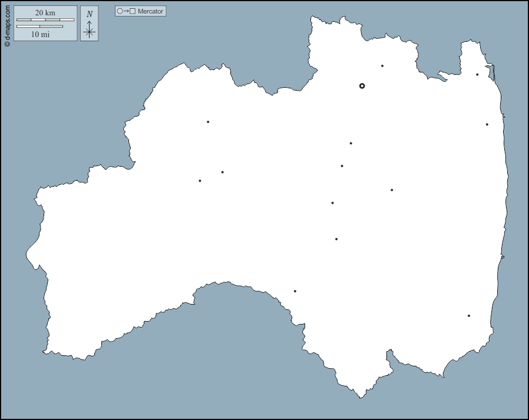The image size is (529, 420).
Task: Click the Mercator projection label
Action: pyautogui.click(x=150, y=11)
